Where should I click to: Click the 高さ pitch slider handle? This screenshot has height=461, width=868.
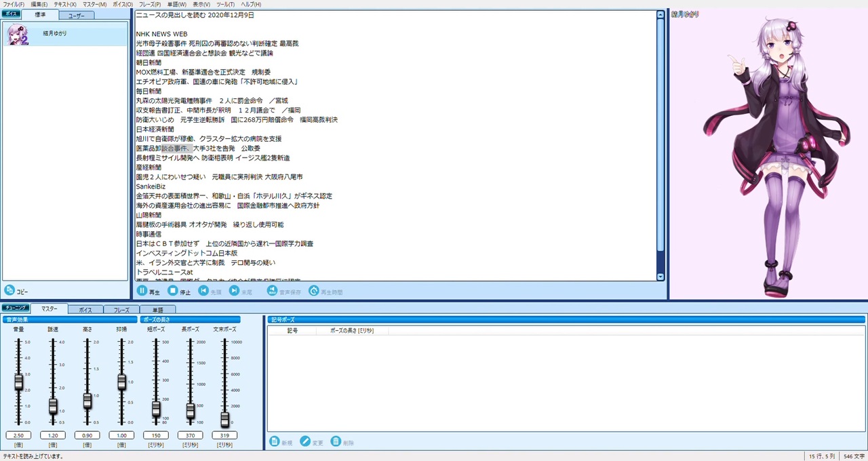click(x=87, y=401)
